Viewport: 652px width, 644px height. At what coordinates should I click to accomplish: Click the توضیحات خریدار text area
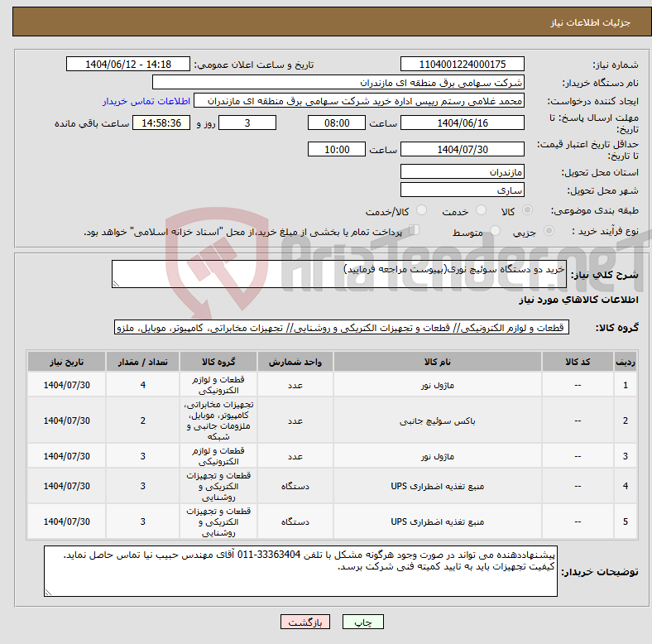300,571
